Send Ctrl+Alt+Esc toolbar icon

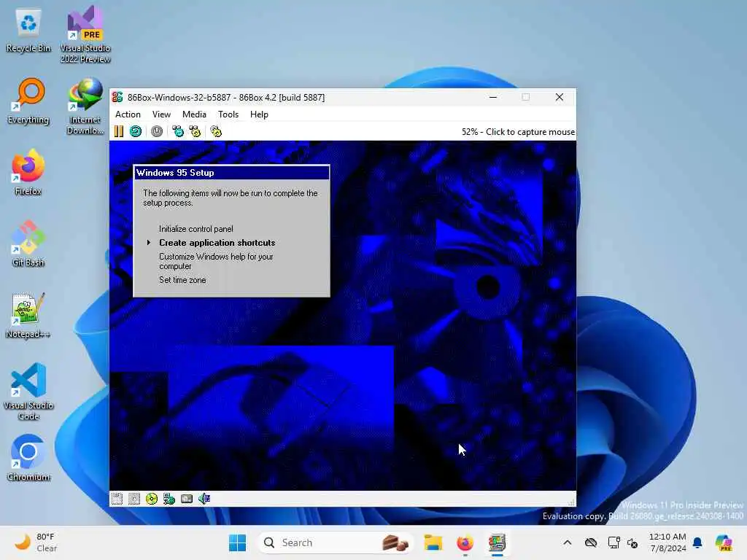click(x=195, y=131)
